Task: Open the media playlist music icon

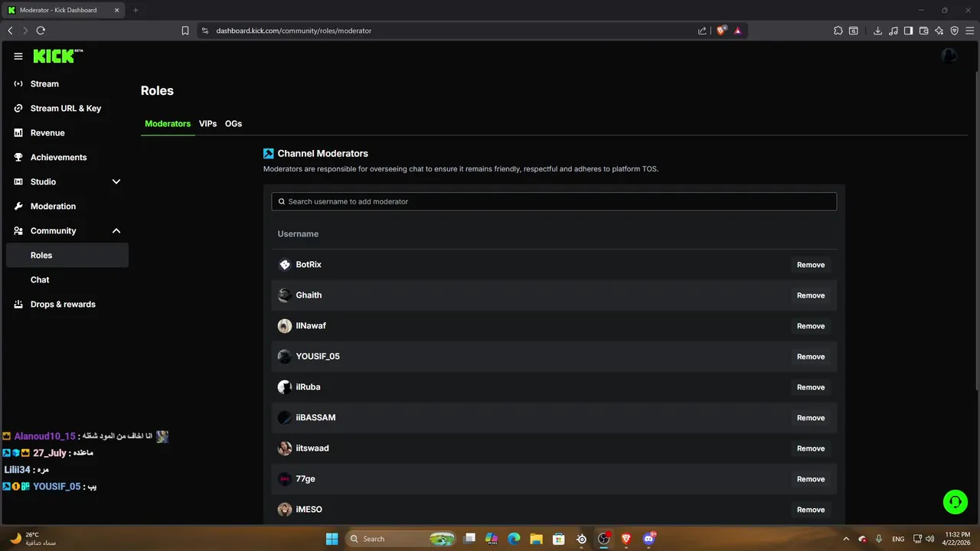Action: tap(893, 31)
